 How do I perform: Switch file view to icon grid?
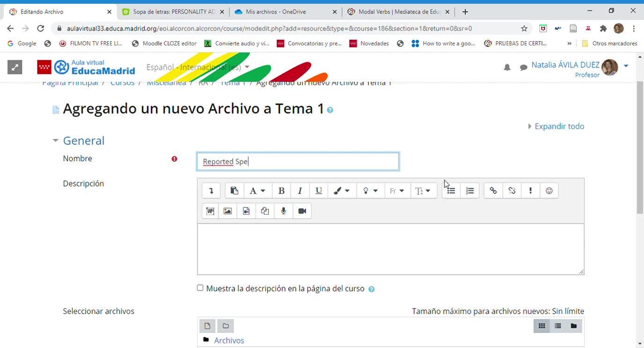click(542, 326)
